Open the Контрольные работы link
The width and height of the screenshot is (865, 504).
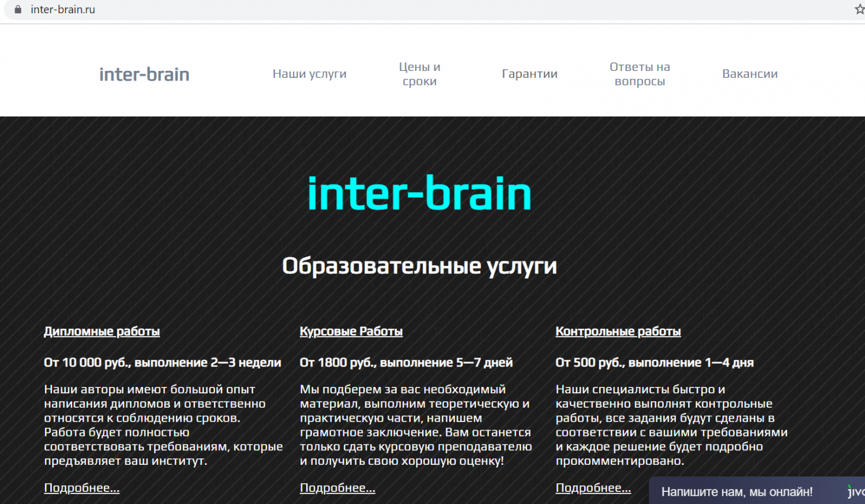618,332
